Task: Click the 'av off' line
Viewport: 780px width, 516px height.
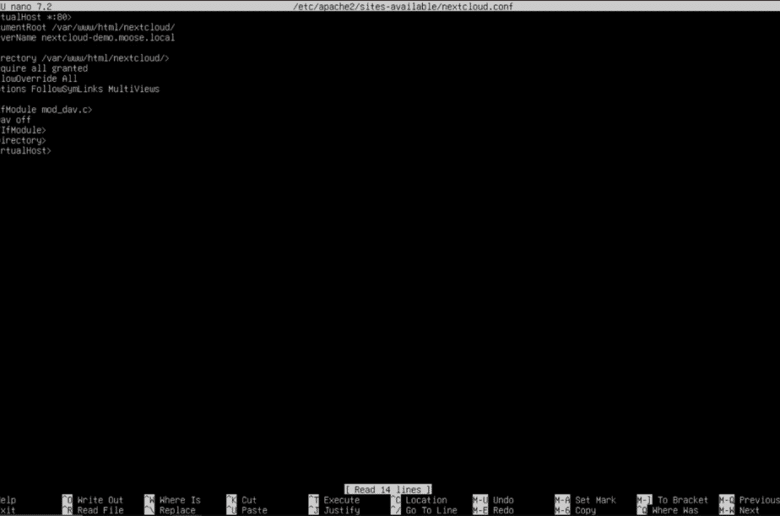Action: coord(15,120)
